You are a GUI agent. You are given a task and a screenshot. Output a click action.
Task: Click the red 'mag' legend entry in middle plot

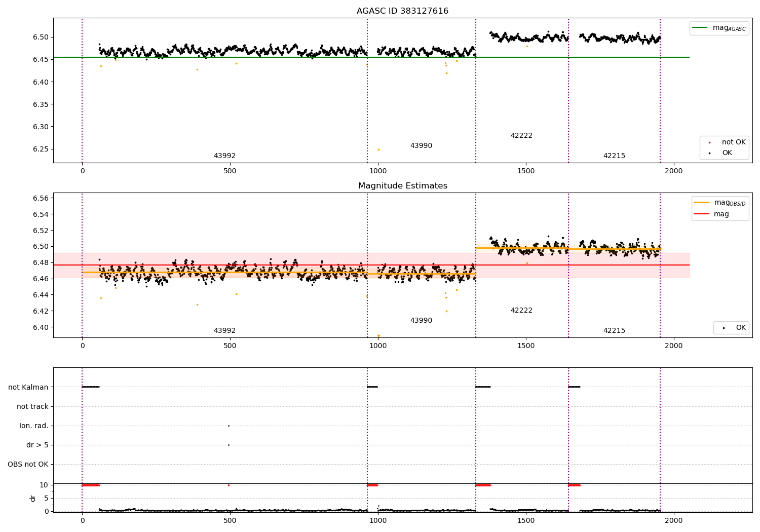(712, 214)
